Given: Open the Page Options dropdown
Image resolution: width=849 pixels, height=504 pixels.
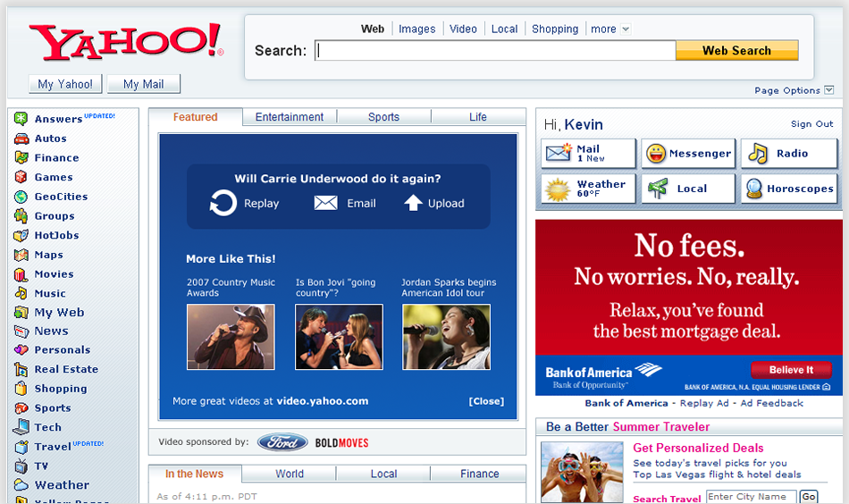Looking at the screenshot, I should [829, 90].
